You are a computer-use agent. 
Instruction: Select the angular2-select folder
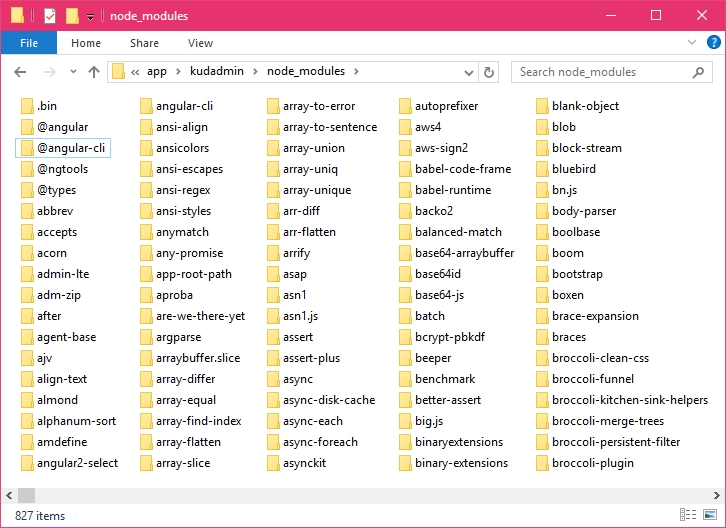point(69,463)
